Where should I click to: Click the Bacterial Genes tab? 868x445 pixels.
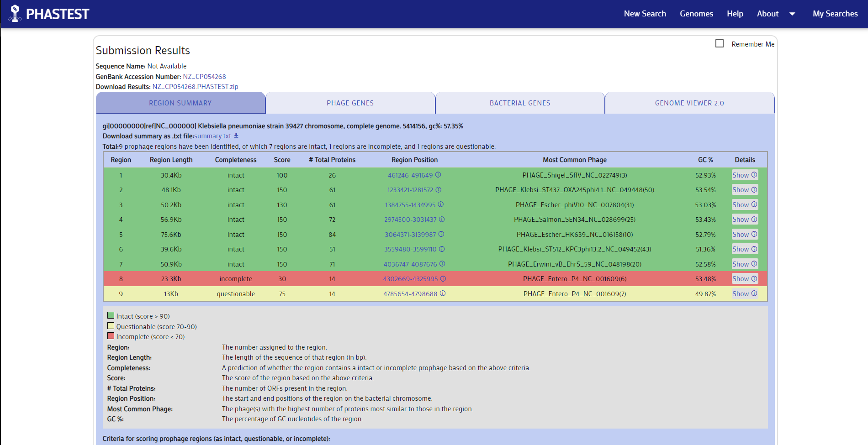tap(519, 103)
